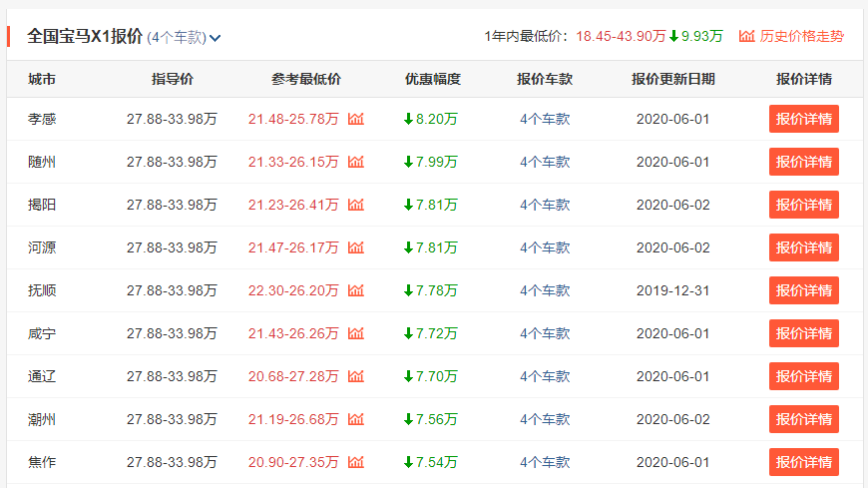Open price trend chart icon for 焦作
The height and width of the screenshot is (488, 868).
tap(356, 462)
